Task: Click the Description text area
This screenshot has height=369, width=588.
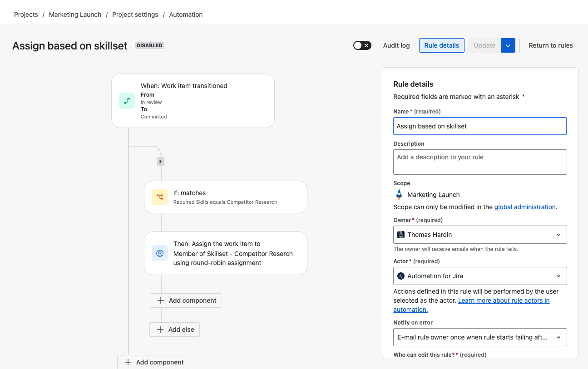Action: tap(480, 162)
